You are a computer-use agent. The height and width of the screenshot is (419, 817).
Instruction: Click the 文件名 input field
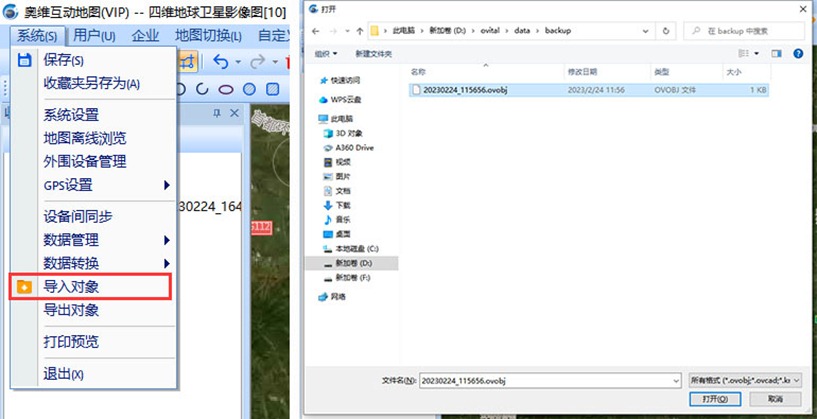click(x=548, y=381)
